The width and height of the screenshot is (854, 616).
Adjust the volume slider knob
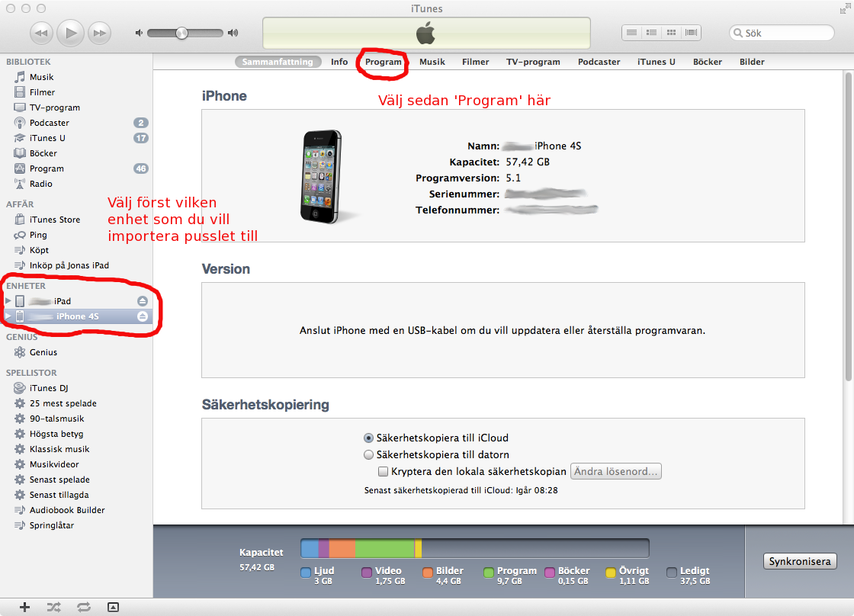tap(182, 34)
